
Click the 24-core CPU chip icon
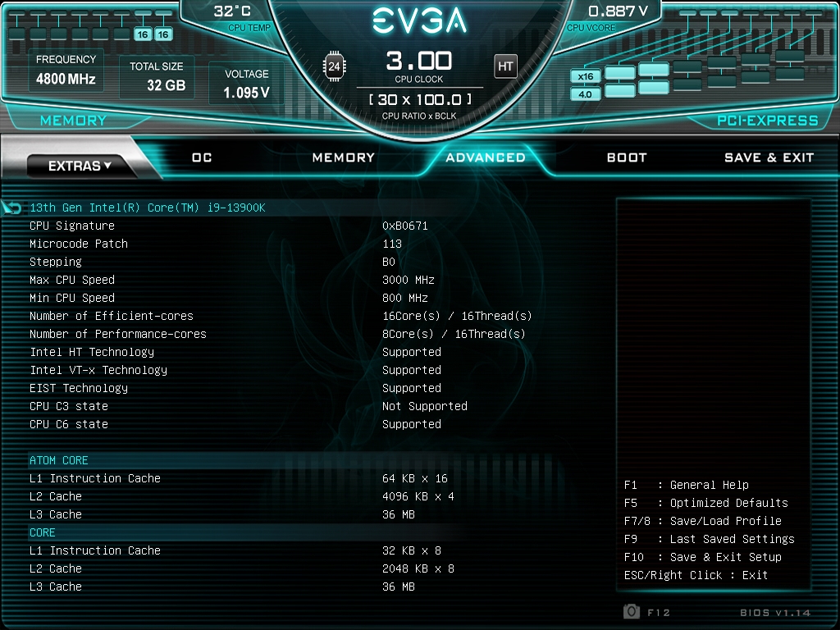(x=335, y=66)
